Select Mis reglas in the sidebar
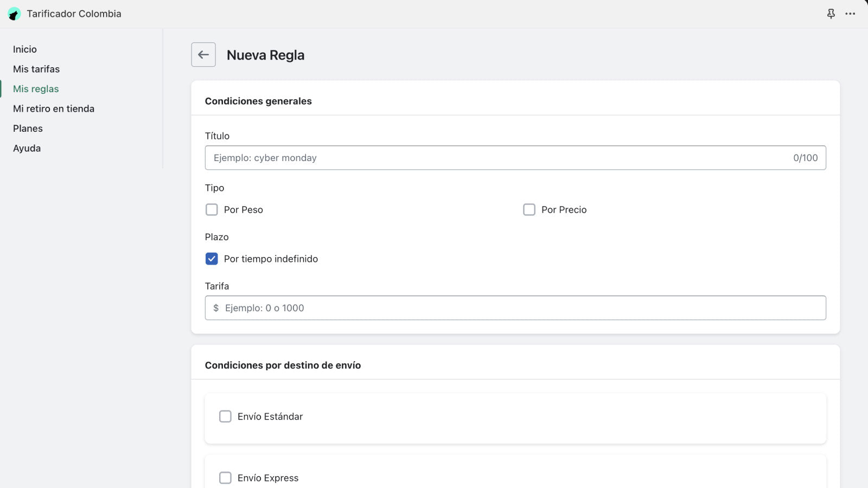Screen dimensions: 868x488 pyautogui.click(x=36, y=89)
